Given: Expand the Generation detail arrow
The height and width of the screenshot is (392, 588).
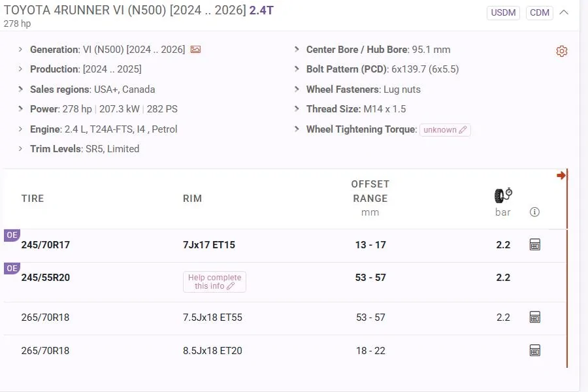Looking at the screenshot, I should tap(21, 50).
